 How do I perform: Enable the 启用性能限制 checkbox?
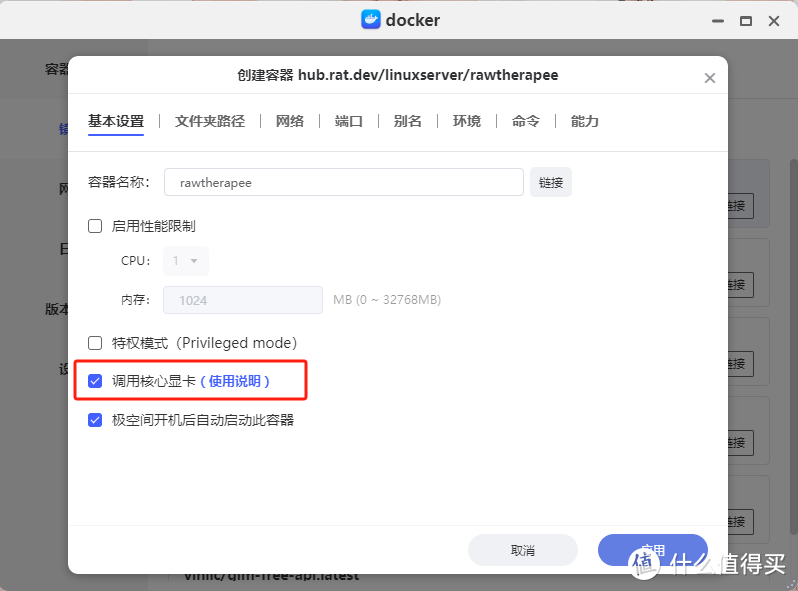click(95, 226)
